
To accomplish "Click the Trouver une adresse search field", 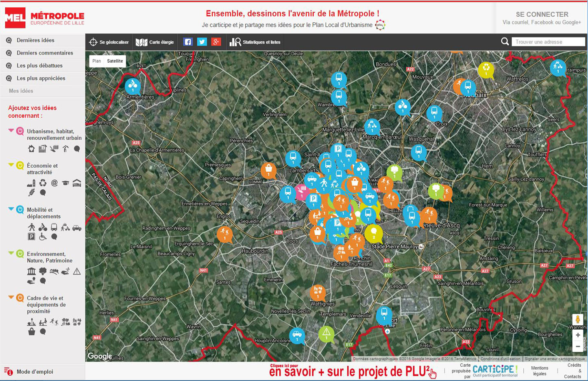I will 548,42.
